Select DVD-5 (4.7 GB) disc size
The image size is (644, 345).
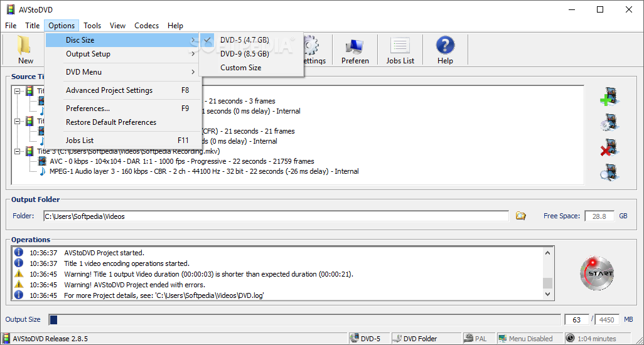click(x=251, y=40)
